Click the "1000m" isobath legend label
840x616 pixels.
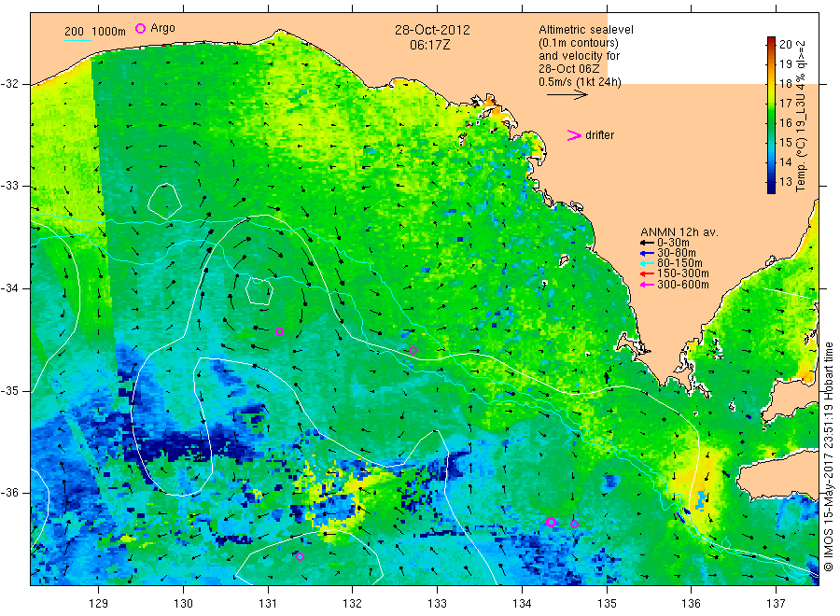point(109,32)
